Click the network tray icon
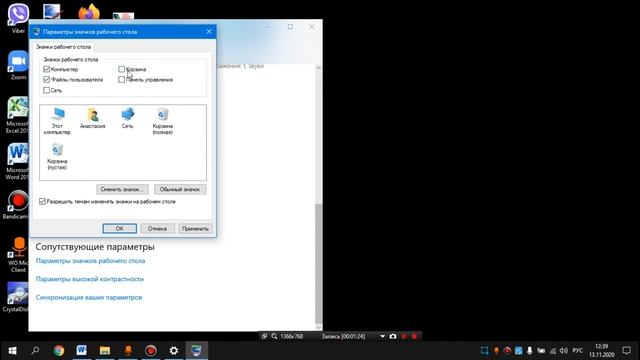Screen dimensions: 640x360 click(553, 351)
